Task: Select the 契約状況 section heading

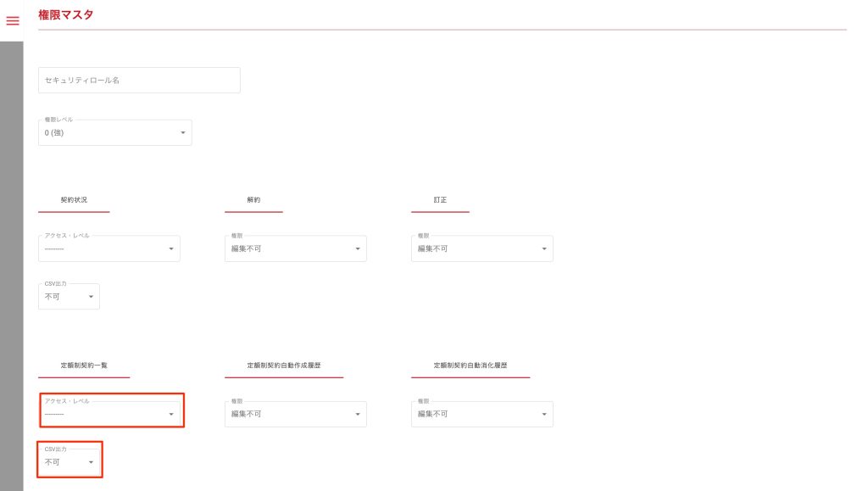Action: click(74, 200)
